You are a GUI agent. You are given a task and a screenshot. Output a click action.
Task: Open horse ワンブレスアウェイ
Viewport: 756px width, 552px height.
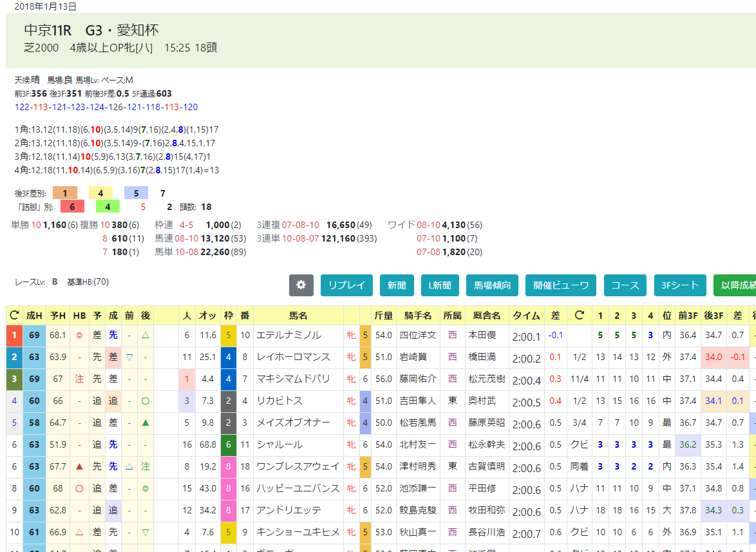[298, 467]
